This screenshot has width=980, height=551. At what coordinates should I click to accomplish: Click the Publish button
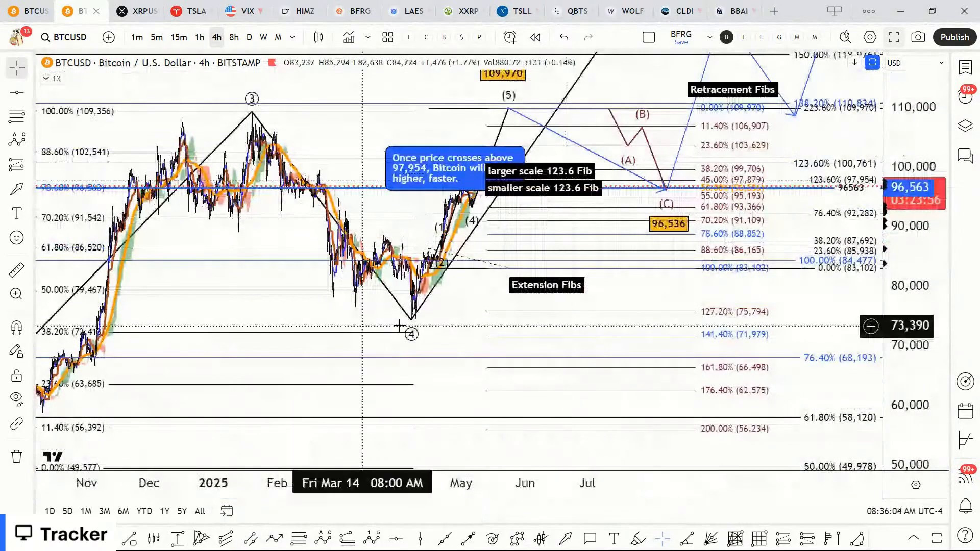click(954, 37)
